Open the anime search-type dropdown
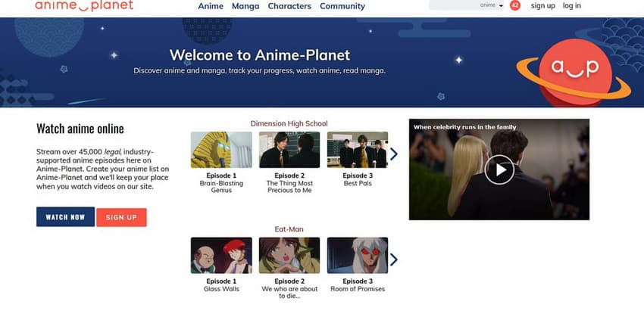Viewport: 644px width, 320px height. point(491,5)
